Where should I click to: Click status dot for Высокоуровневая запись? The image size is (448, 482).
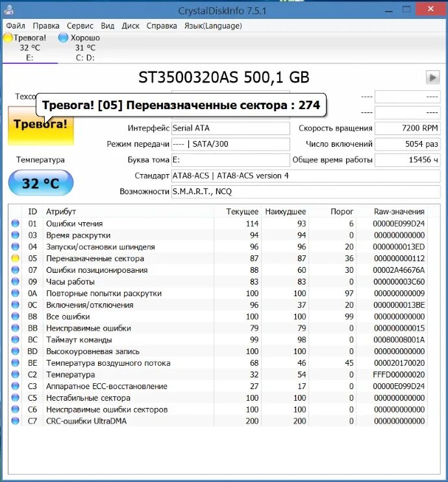15,351
